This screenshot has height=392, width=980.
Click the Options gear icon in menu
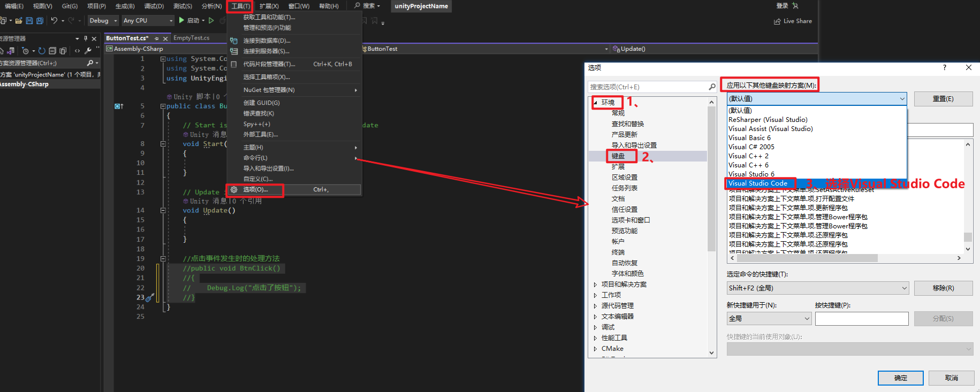click(234, 189)
